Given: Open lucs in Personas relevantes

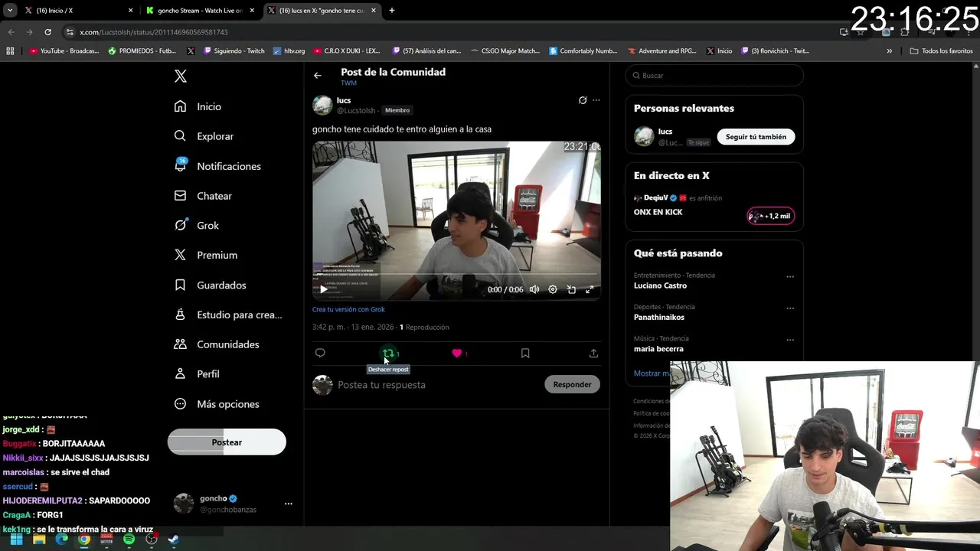Looking at the screenshot, I should click(x=665, y=132).
